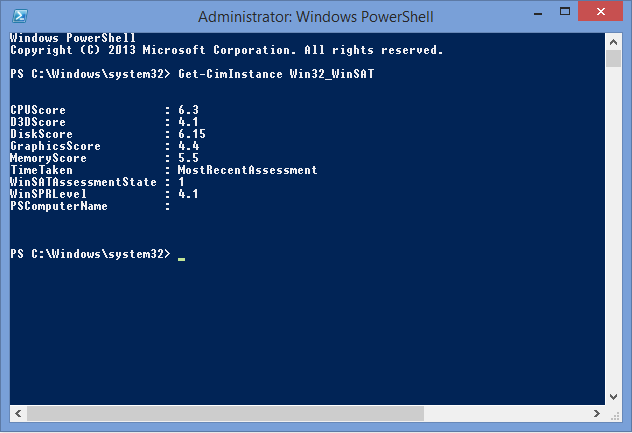Close the Administrator PowerShell window

601,11
